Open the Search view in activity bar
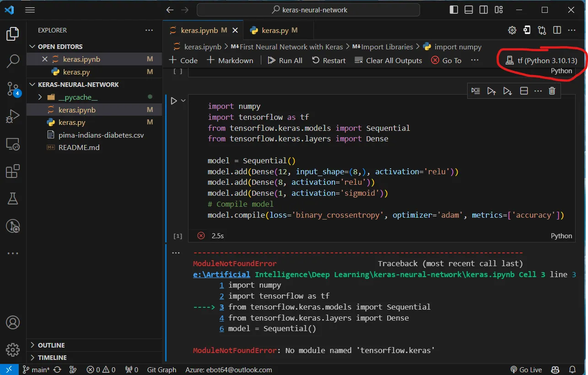The image size is (588, 375). [13, 60]
